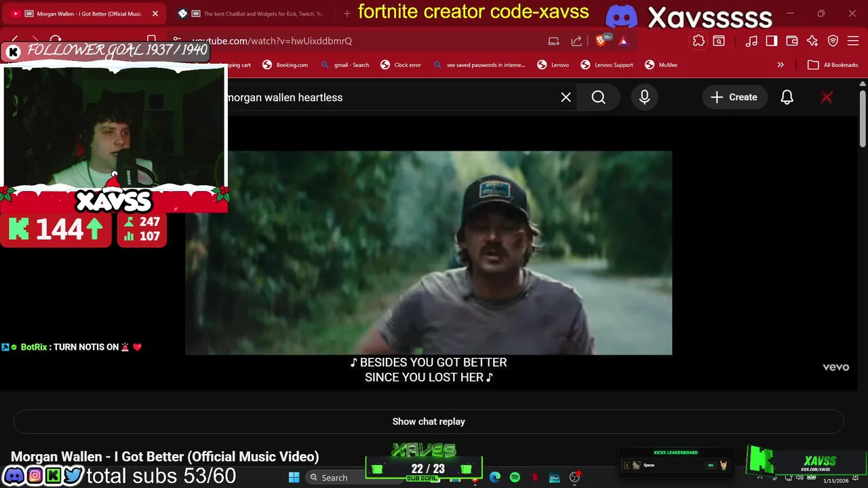Open saved passwords bookmark

click(x=479, y=65)
